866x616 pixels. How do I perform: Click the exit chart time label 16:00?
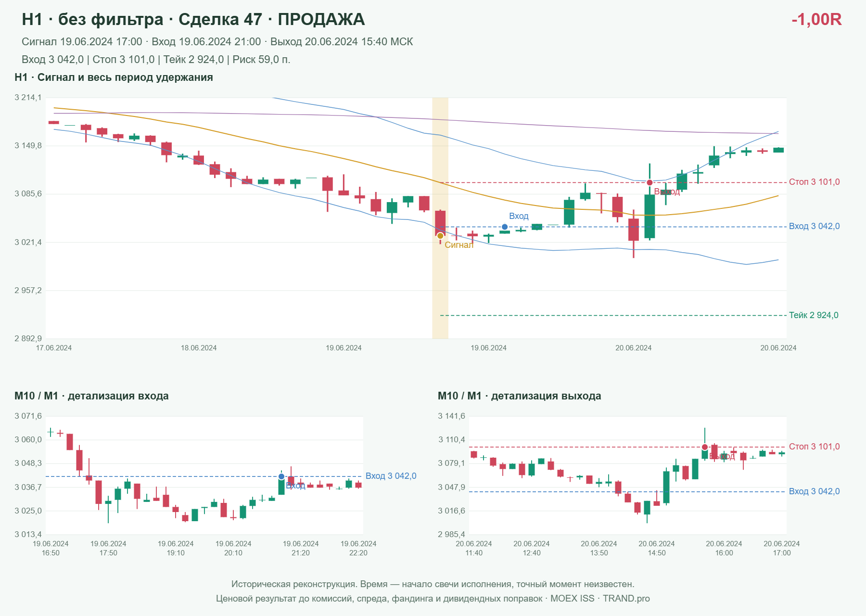pos(724,553)
